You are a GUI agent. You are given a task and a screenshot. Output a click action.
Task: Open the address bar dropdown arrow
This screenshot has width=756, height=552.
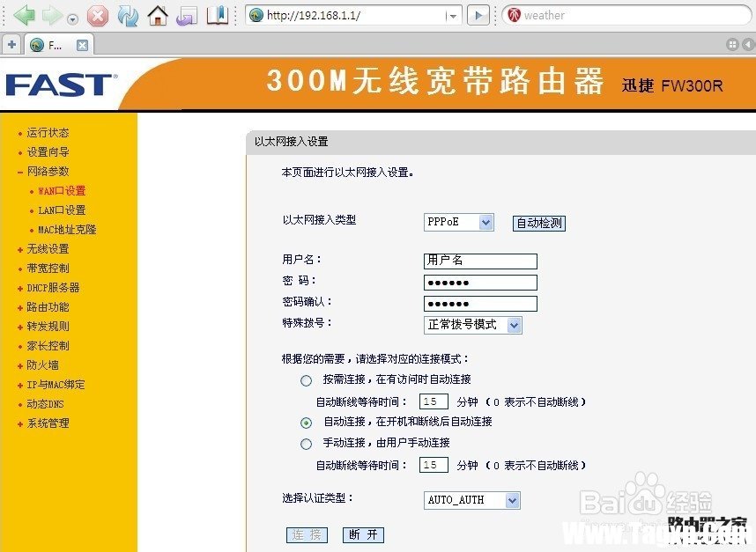452,16
